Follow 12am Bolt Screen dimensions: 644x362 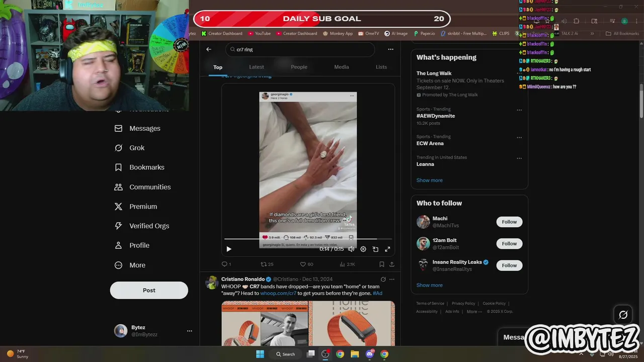click(x=509, y=244)
